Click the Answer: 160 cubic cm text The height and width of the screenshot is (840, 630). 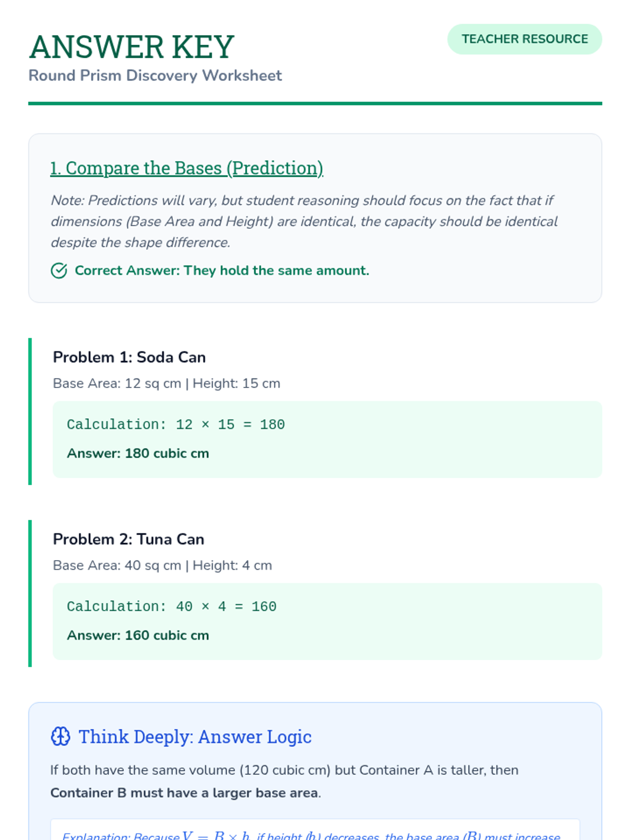[138, 635]
